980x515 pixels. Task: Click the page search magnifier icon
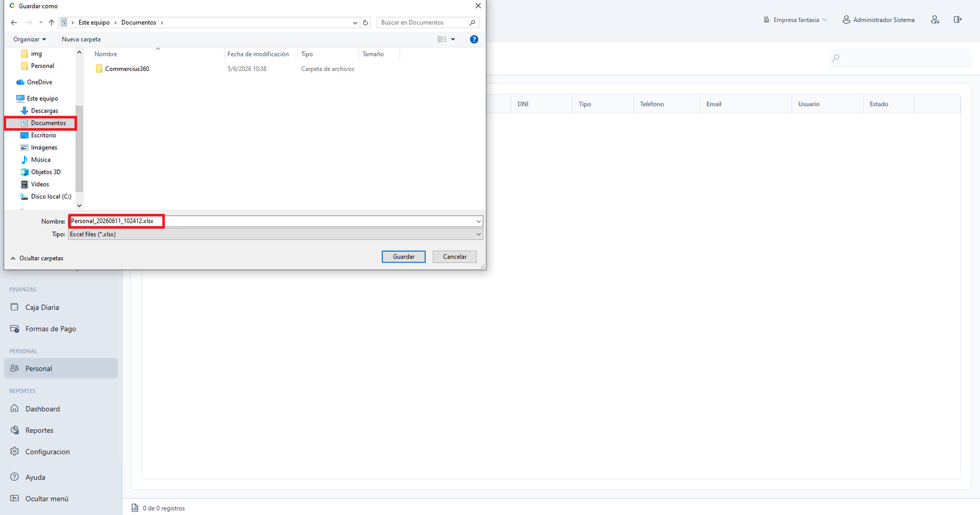(x=836, y=58)
